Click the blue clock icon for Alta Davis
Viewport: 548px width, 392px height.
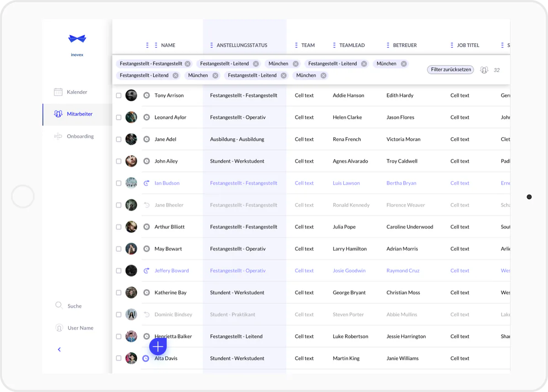pos(146,359)
